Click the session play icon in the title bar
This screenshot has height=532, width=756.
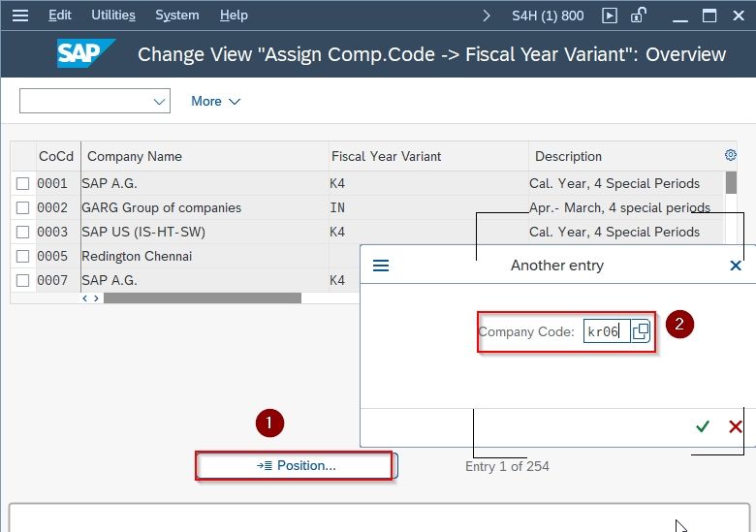point(610,16)
